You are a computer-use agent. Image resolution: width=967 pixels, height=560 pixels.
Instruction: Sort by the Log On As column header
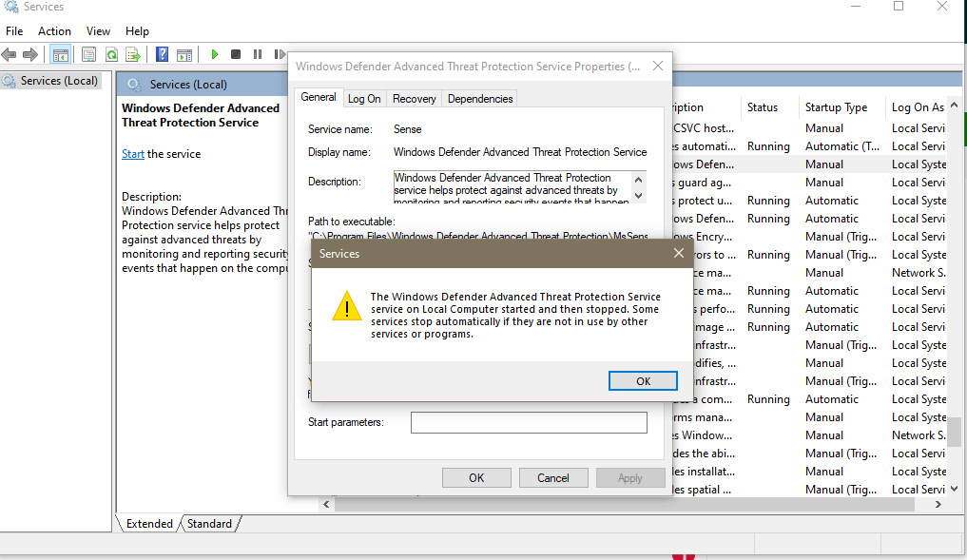click(x=917, y=107)
